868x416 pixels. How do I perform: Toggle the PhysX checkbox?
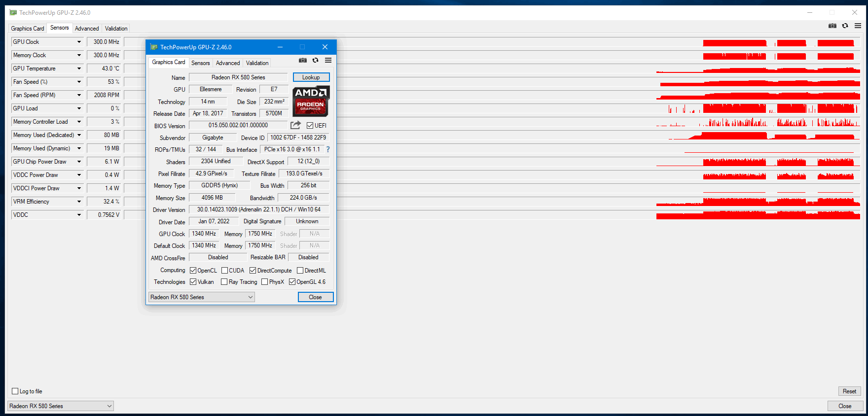click(x=265, y=282)
